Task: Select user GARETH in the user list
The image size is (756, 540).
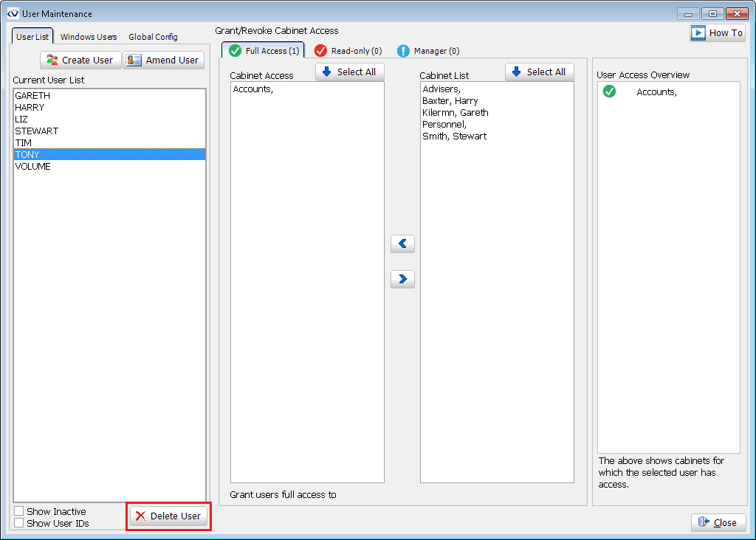Action: (x=109, y=95)
